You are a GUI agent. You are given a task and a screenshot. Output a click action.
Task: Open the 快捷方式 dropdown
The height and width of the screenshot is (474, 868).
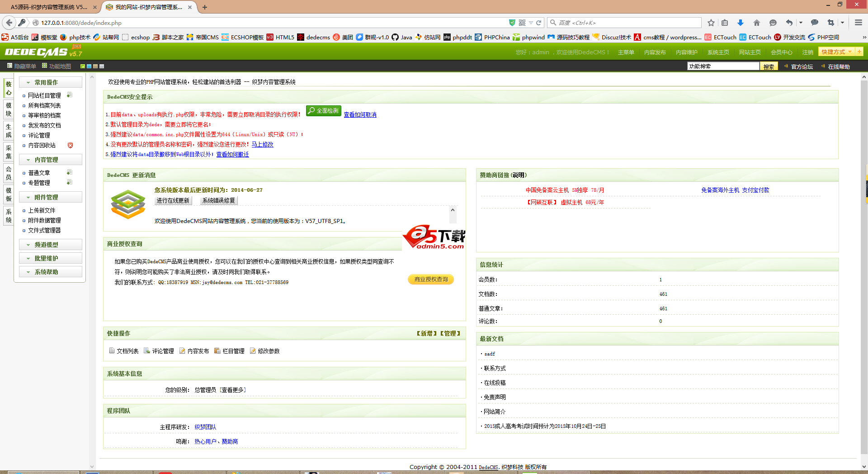[x=836, y=52]
